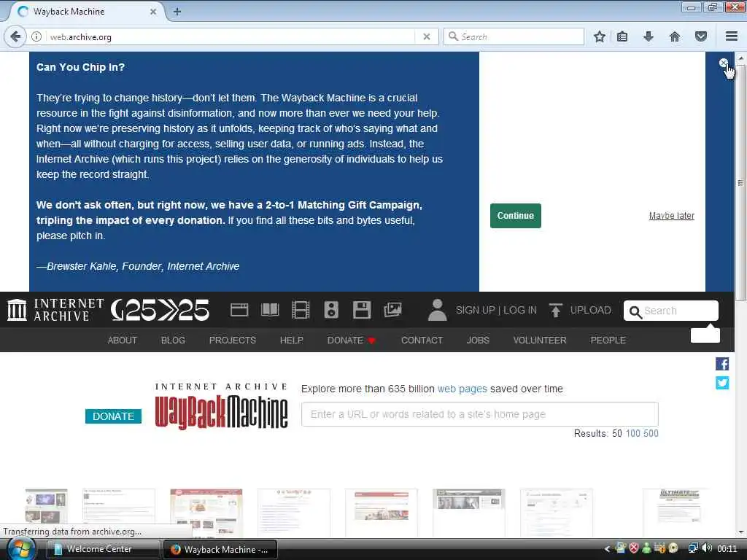
Task: Click the 25th anniversary logo
Action: pyautogui.click(x=160, y=310)
